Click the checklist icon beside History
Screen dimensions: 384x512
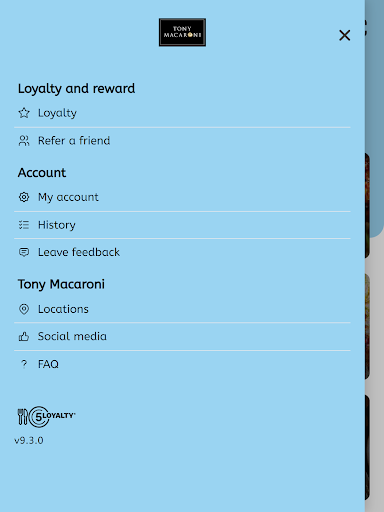[x=24, y=225]
